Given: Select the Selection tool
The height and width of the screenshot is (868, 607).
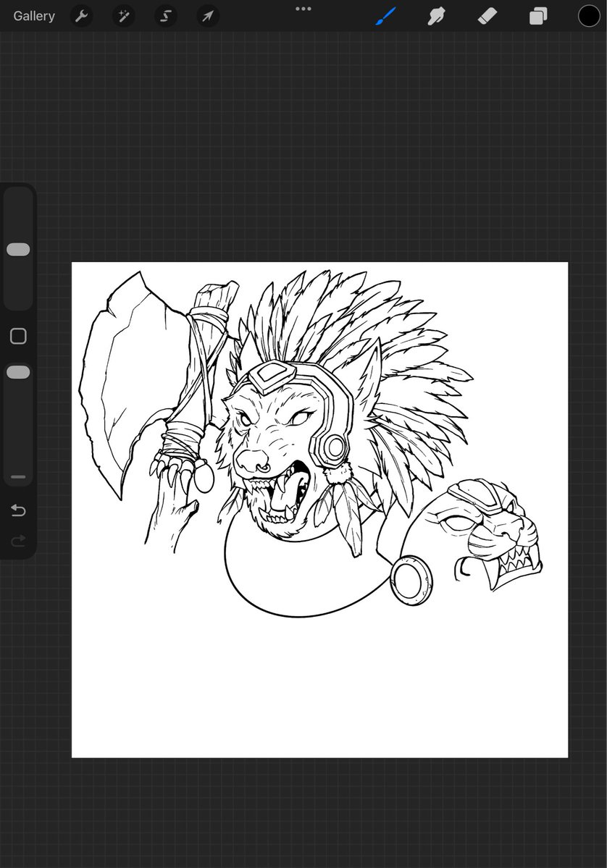Looking at the screenshot, I should click(166, 16).
